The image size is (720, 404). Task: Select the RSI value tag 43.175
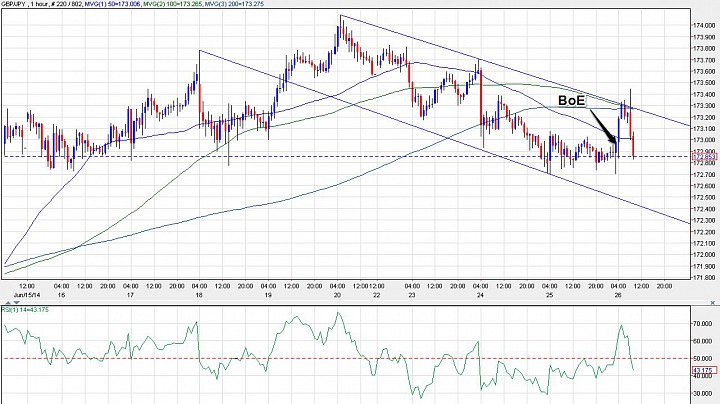[704, 370]
